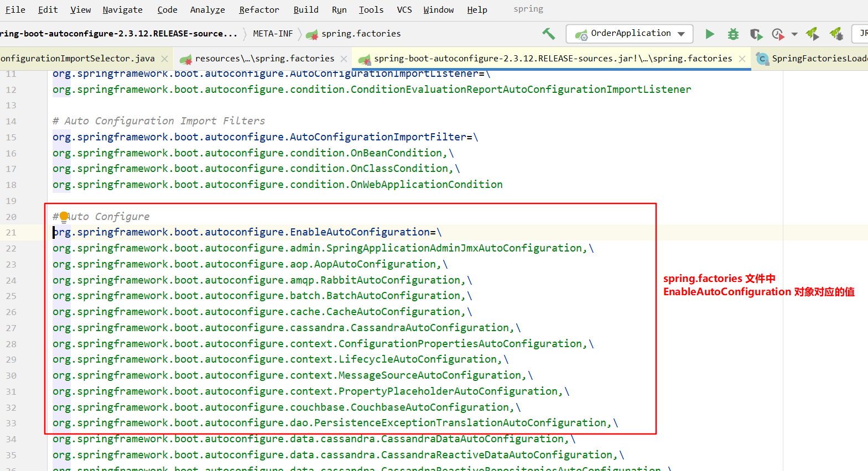Open the Edit menu
The width and height of the screenshot is (868, 471).
click(48, 9)
